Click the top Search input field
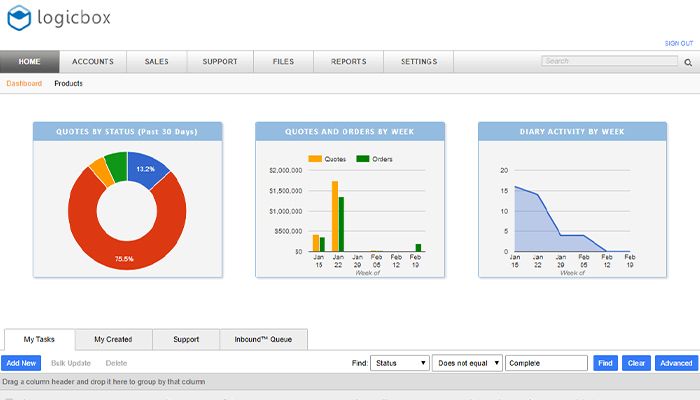 click(610, 61)
